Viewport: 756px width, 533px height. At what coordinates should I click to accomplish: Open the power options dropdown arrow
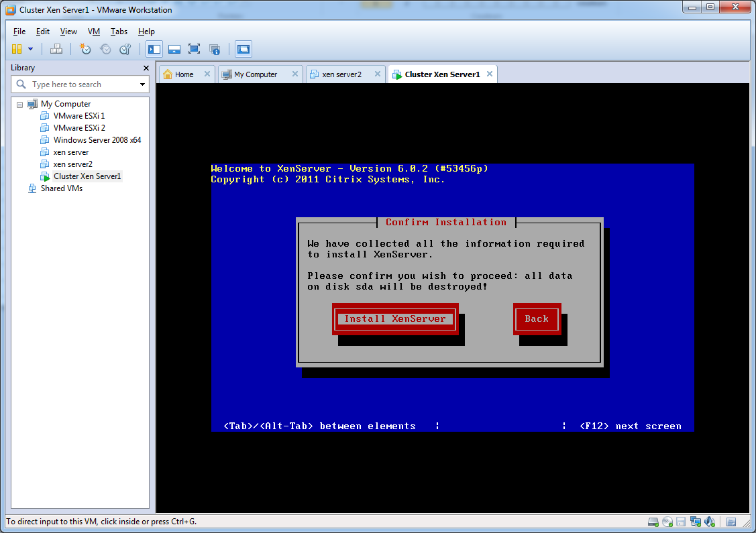[30, 49]
